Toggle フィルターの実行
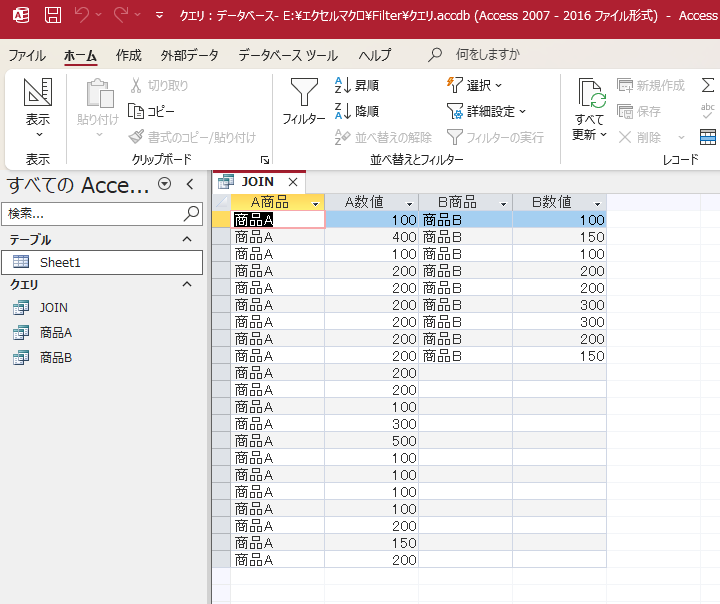This screenshot has width=720, height=604. click(x=495, y=137)
